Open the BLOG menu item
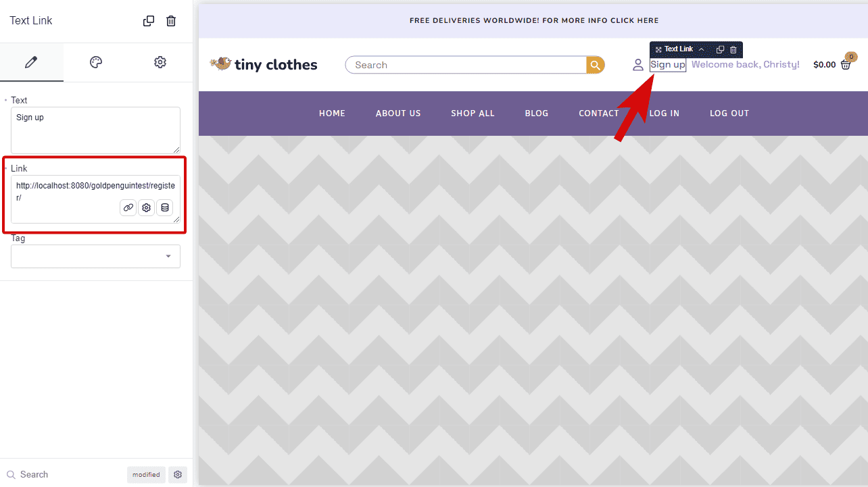The height and width of the screenshot is (487, 868). [x=537, y=113]
